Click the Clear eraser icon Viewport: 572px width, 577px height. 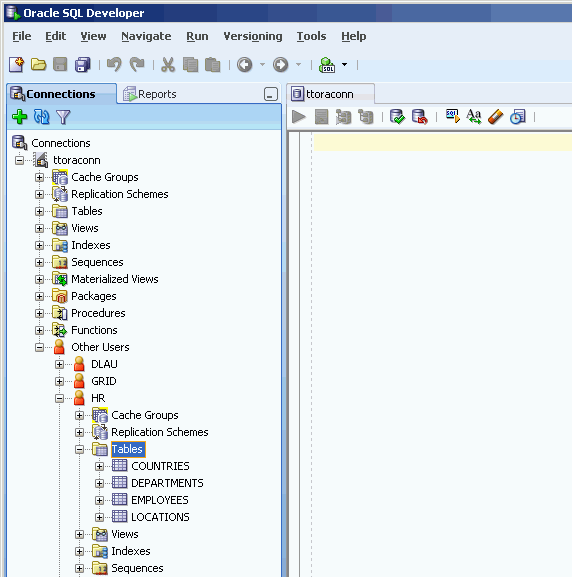pyautogui.click(x=495, y=117)
